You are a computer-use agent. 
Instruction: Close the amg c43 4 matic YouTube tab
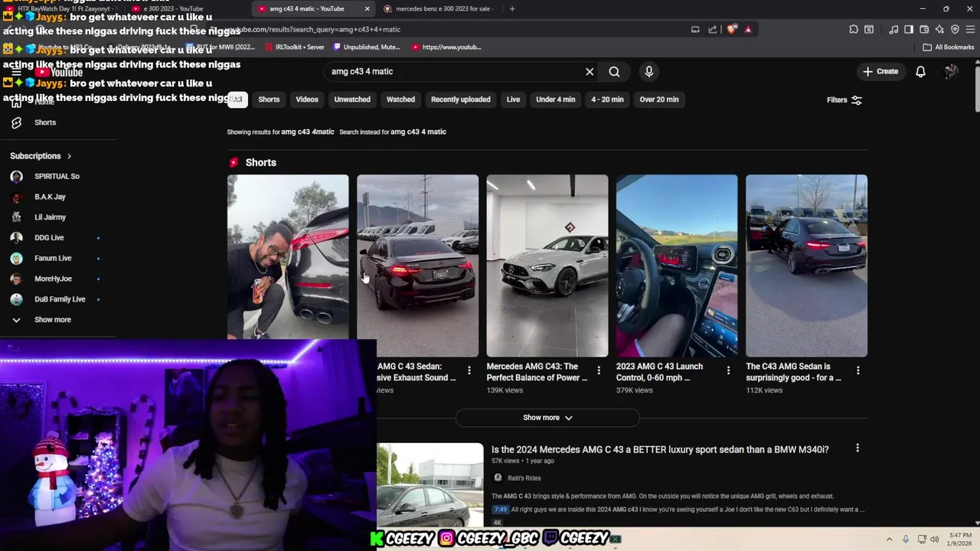click(367, 8)
